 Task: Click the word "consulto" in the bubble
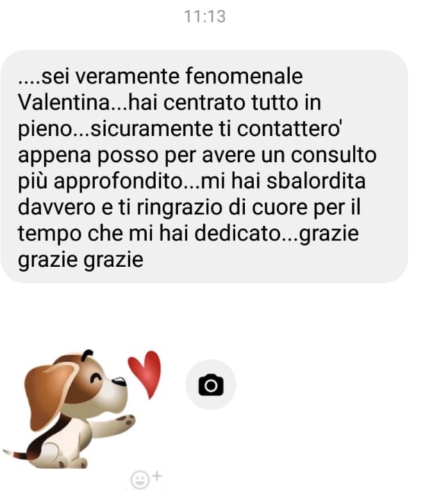334,155
